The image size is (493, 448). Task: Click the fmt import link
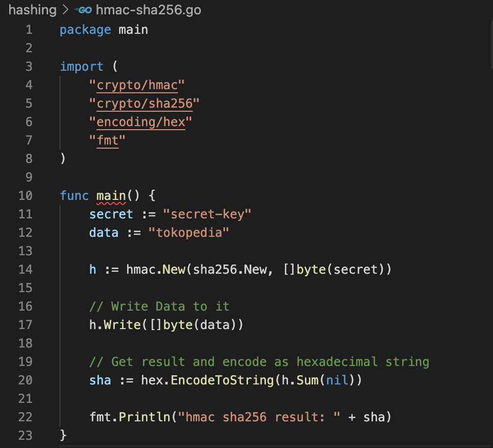click(107, 140)
